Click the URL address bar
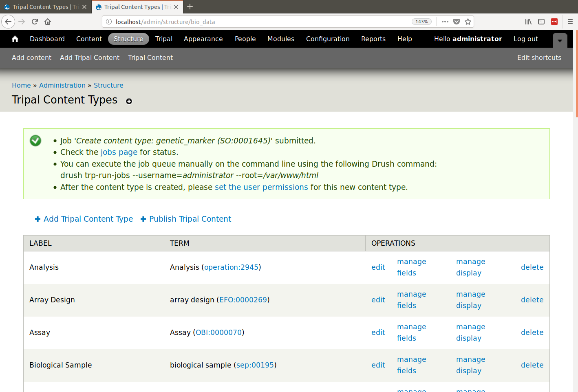The width and height of the screenshot is (578, 392). (x=261, y=22)
